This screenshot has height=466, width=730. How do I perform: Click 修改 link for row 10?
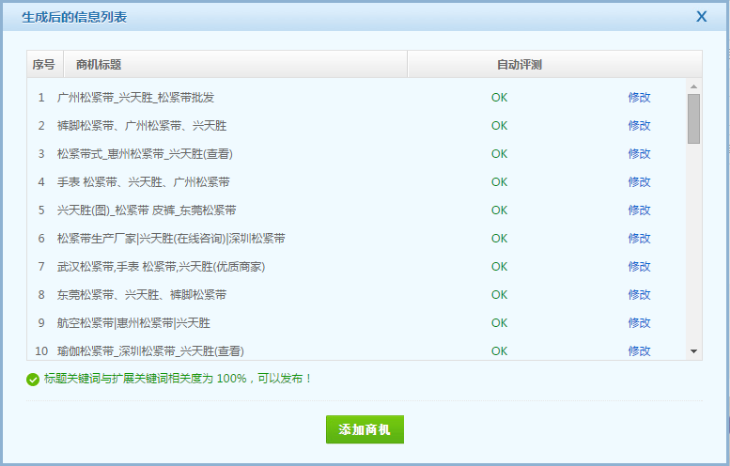[x=639, y=351]
